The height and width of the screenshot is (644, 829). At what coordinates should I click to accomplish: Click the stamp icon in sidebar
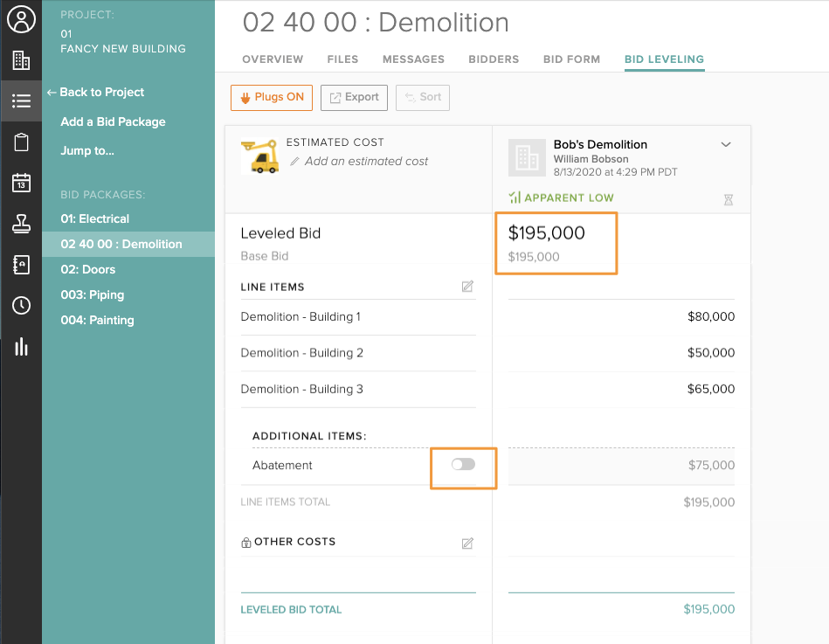point(21,224)
